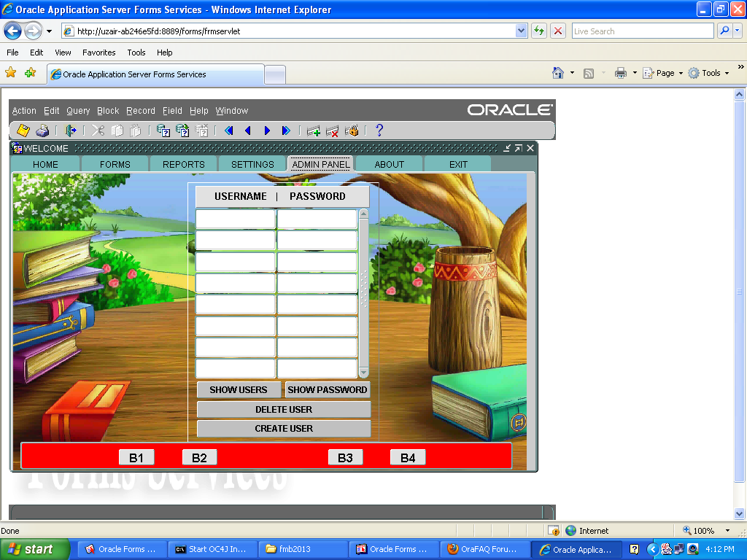Open the Start OC4J Instance taskbar item
Screen dimensions: 747x560
(x=214, y=549)
